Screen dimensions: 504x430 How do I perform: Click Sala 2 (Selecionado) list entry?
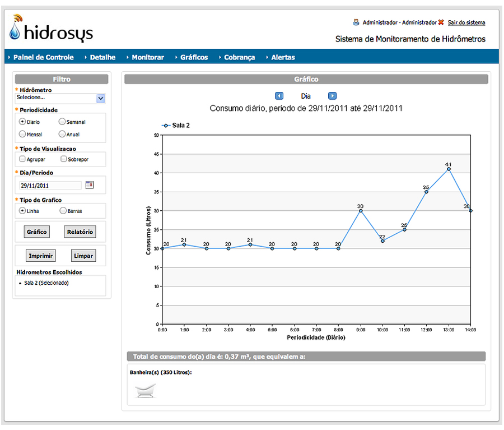point(46,283)
